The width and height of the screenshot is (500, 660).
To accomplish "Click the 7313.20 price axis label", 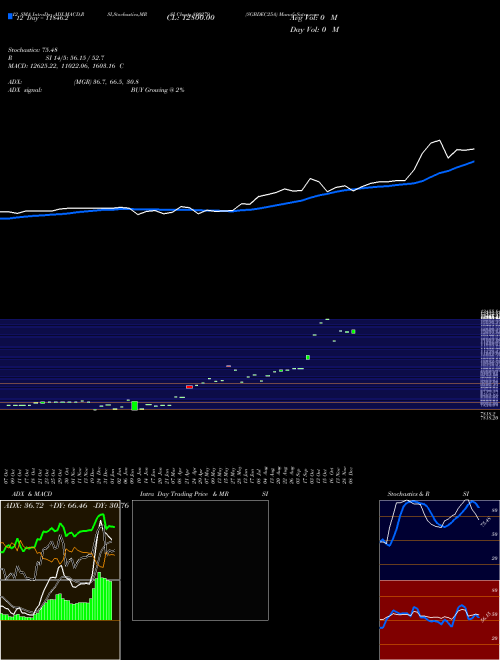I will tap(489, 418).
